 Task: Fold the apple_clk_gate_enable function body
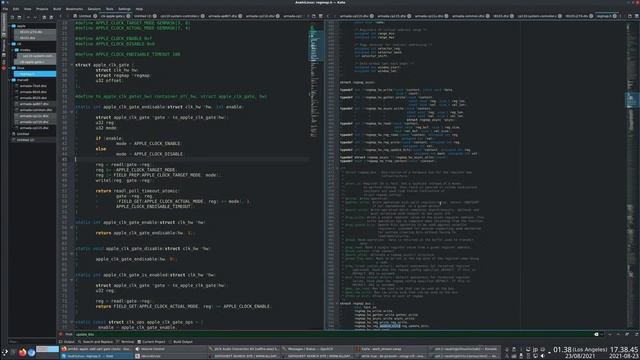(72, 227)
